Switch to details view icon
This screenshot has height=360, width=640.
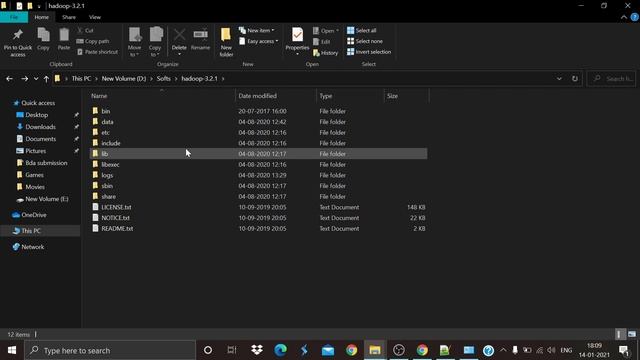click(x=620, y=334)
